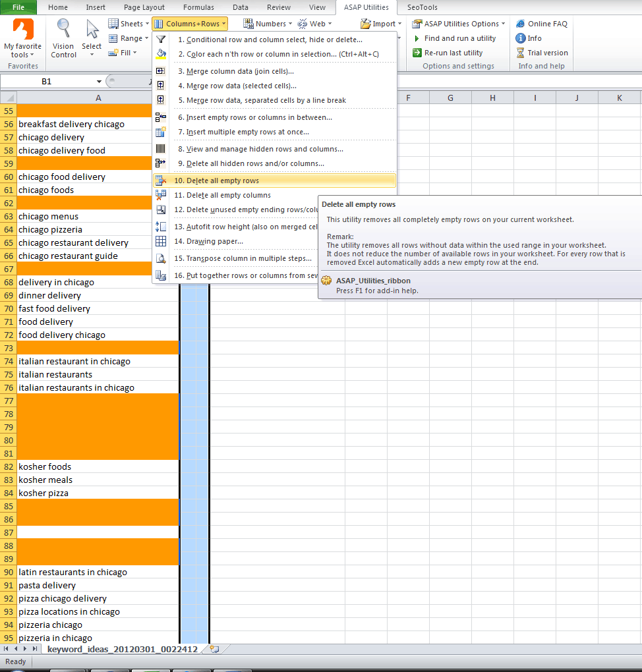
Task: Click the Put together rows or columns icon
Action: point(161,275)
